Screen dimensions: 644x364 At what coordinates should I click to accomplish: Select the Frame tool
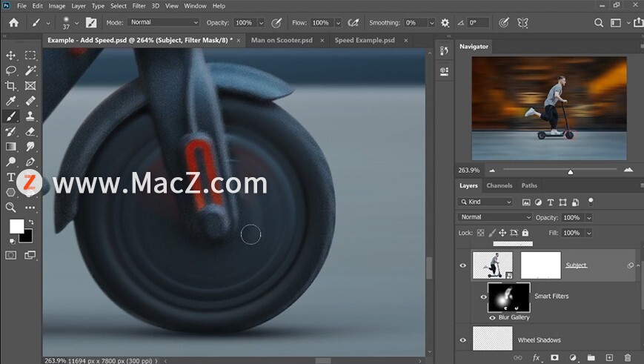click(x=30, y=85)
